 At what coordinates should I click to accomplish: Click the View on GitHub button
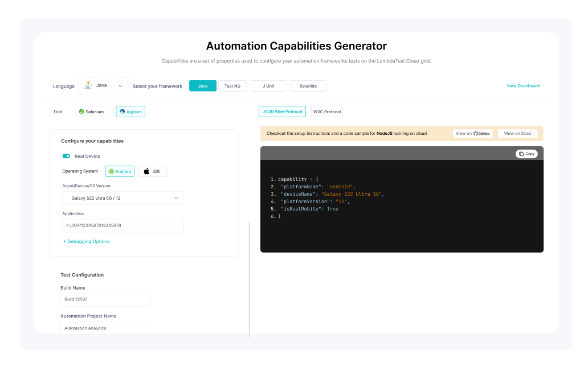pos(472,133)
